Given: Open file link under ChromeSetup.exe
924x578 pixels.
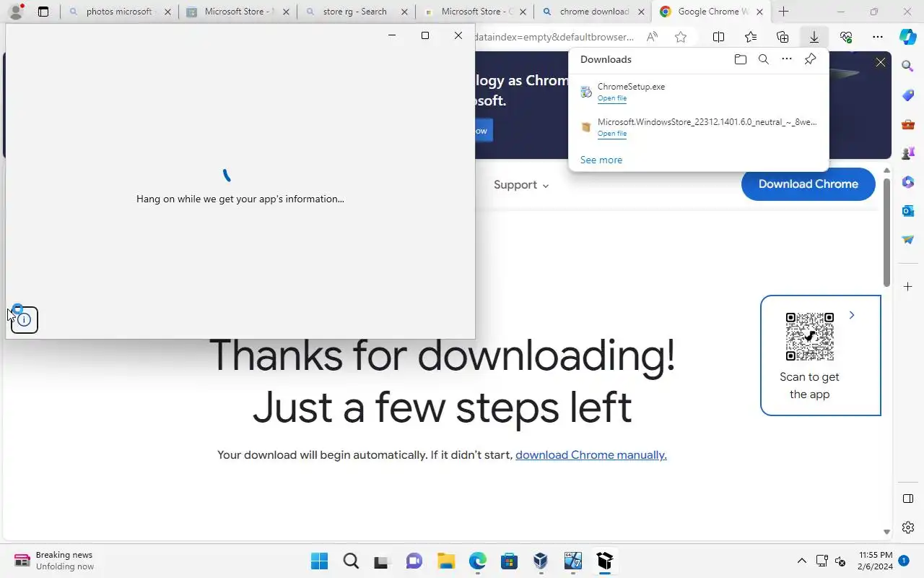Looking at the screenshot, I should click(x=612, y=98).
